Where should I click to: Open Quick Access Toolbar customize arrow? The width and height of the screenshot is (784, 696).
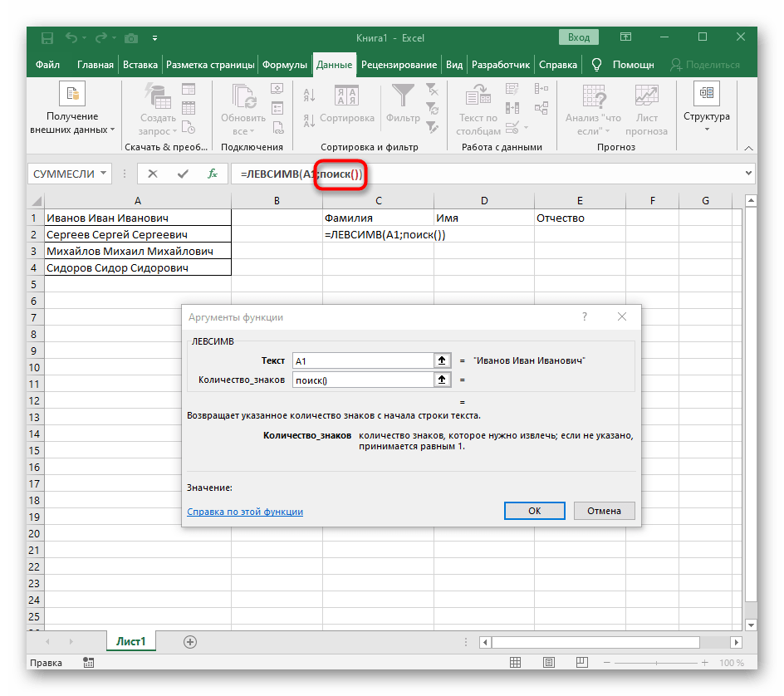coord(155,38)
